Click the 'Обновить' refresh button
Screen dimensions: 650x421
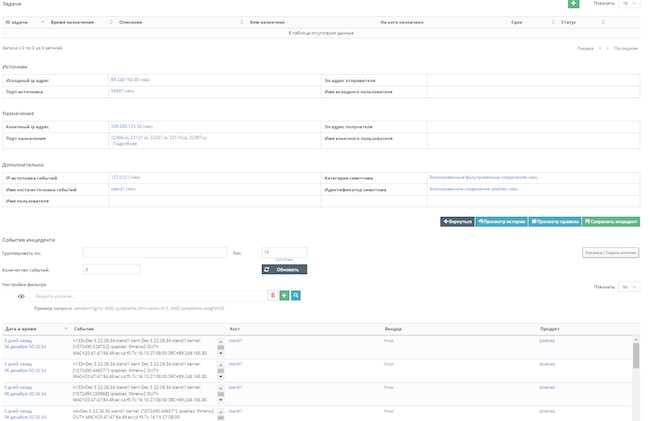pos(284,269)
